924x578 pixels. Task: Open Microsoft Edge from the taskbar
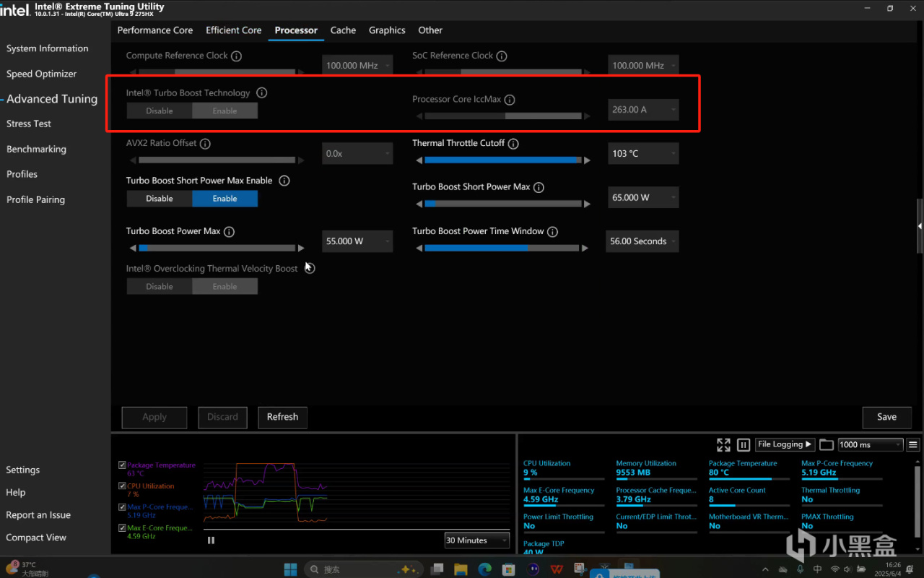coord(485,569)
